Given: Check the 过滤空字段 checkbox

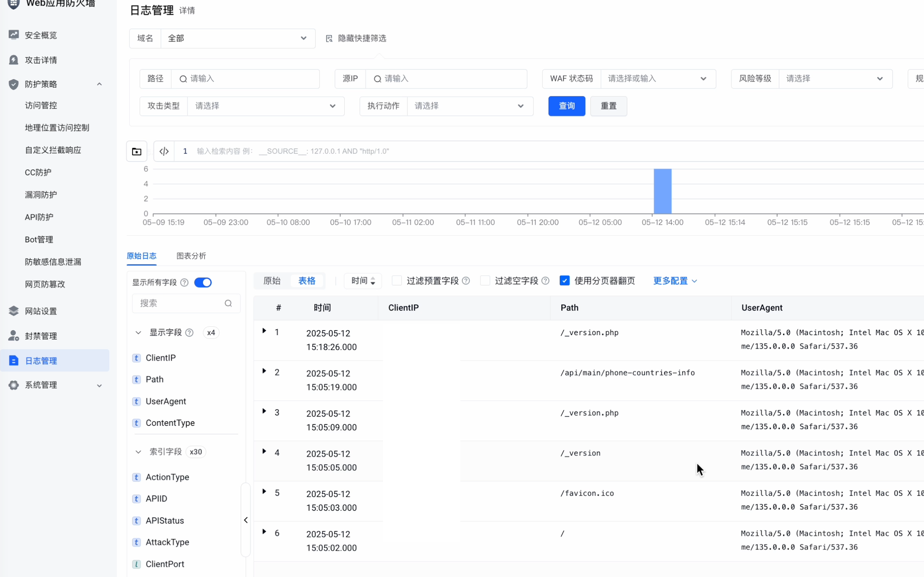Looking at the screenshot, I should point(485,281).
